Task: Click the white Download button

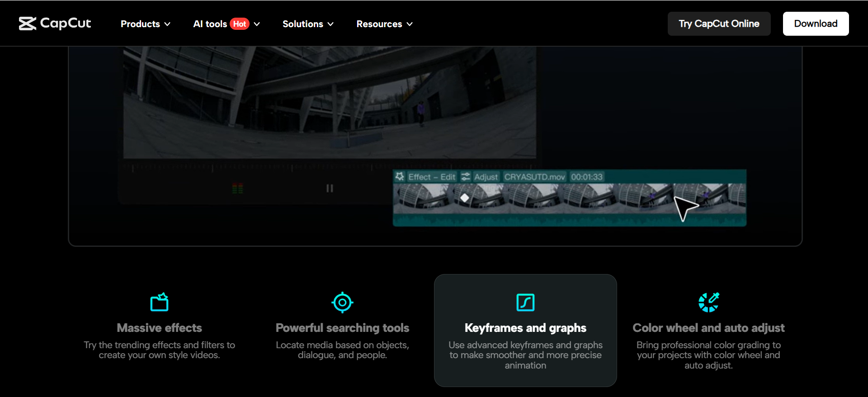Action: 816,24
